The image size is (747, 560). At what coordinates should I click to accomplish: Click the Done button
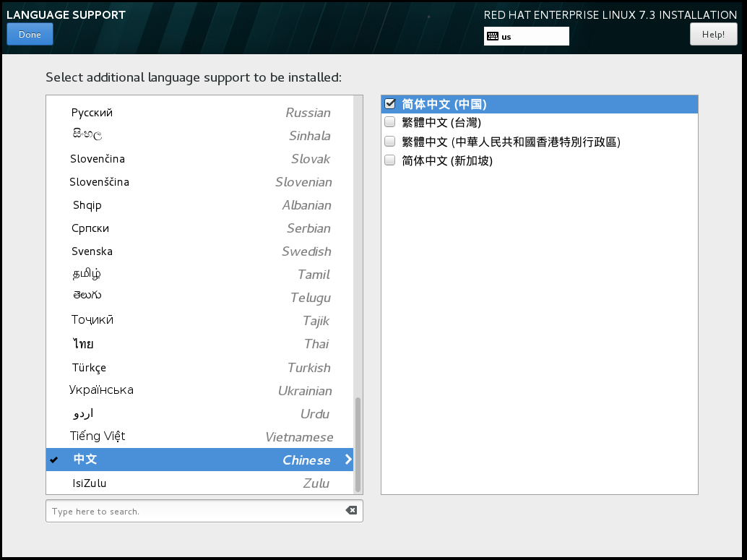pyautogui.click(x=30, y=34)
